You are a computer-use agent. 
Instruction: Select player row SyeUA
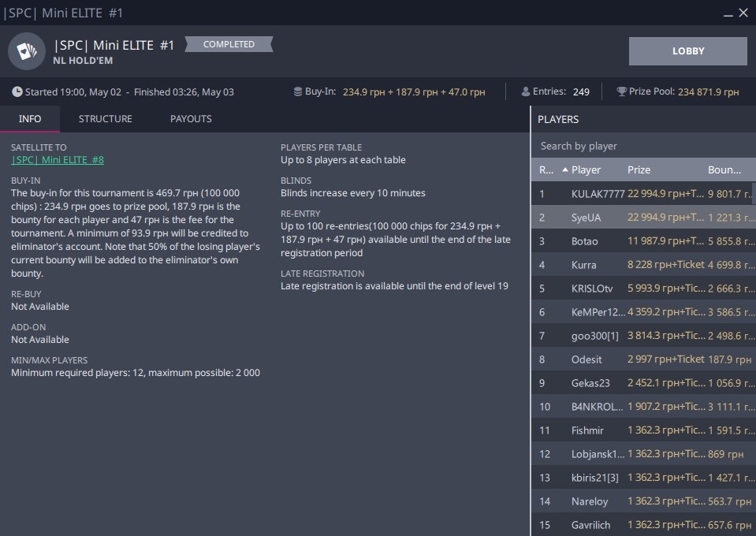click(642, 218)
